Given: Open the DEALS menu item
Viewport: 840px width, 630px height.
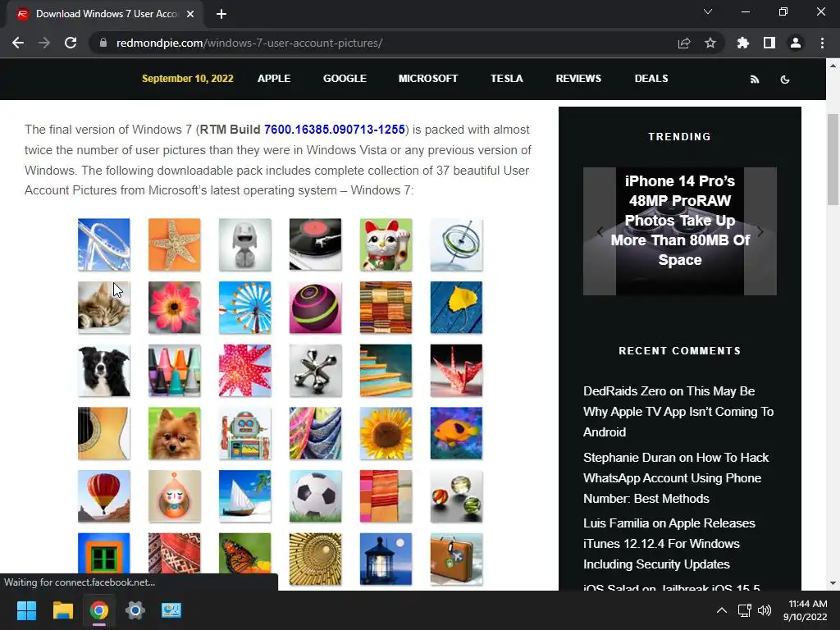Looking at the screenshot, I should (651, 78).
